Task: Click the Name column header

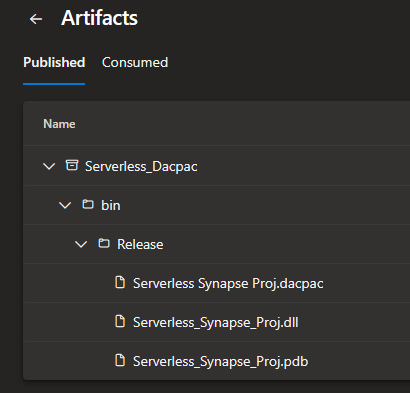Action: (59, 124)
